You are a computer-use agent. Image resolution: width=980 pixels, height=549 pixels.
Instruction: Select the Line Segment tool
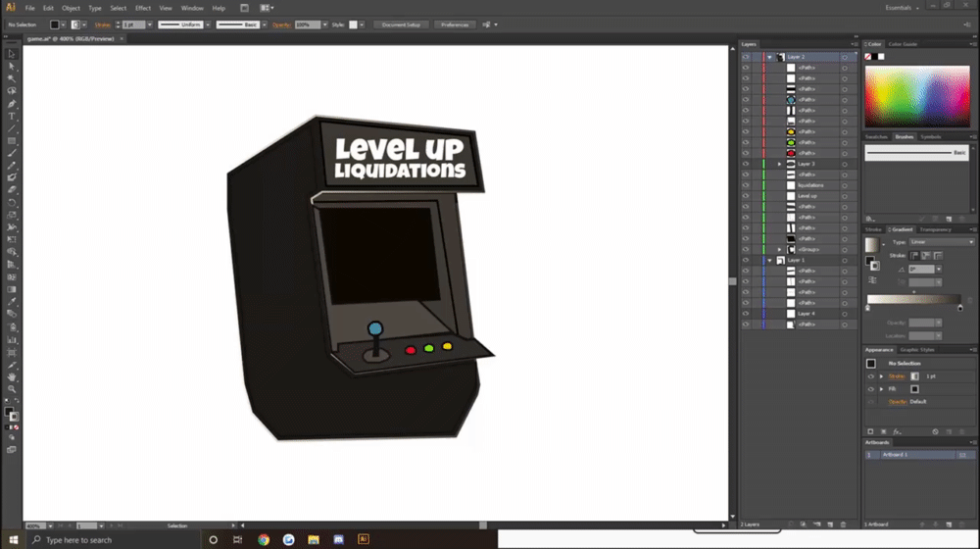11,128
